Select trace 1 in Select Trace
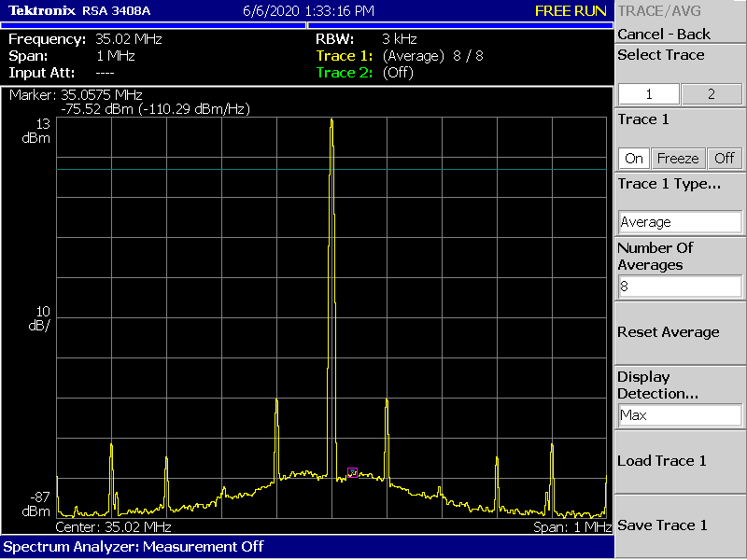The height and width of the screenshot is (560, 747). 649,94
